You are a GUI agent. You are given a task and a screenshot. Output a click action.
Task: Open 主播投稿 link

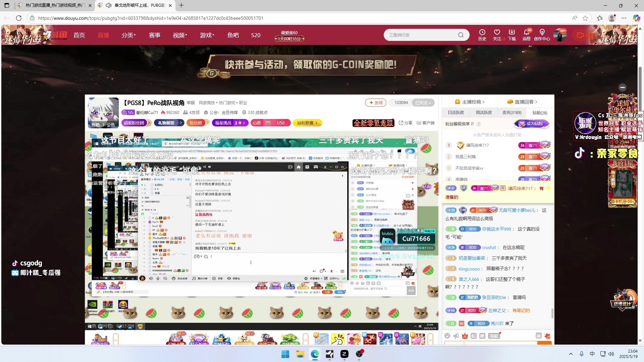470,102
